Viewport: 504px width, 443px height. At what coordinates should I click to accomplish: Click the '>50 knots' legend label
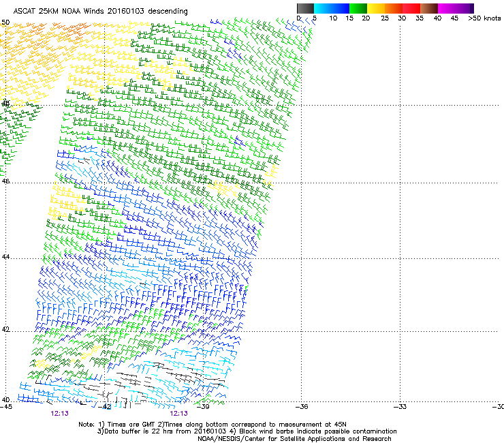point(484,18)
